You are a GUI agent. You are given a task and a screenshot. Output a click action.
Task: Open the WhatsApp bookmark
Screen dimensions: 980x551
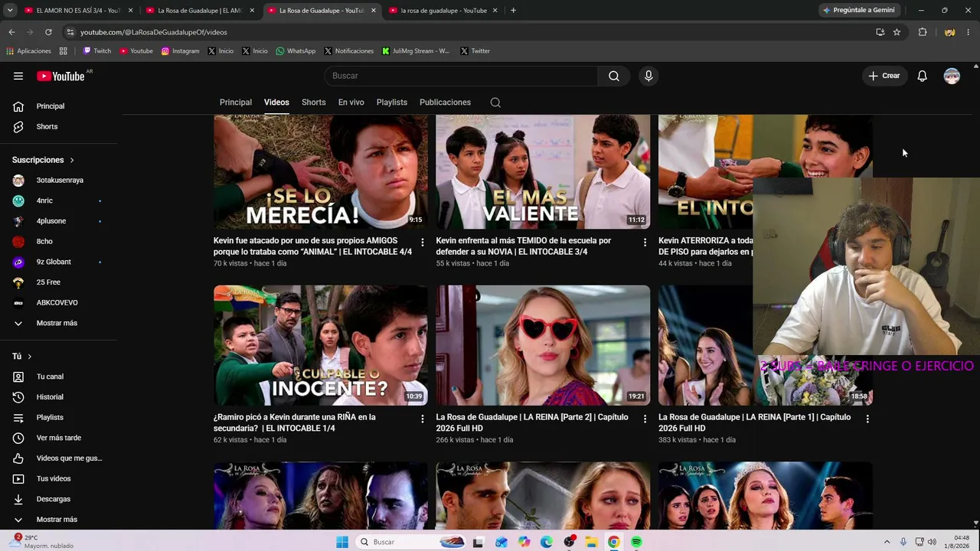click(296, 51)
